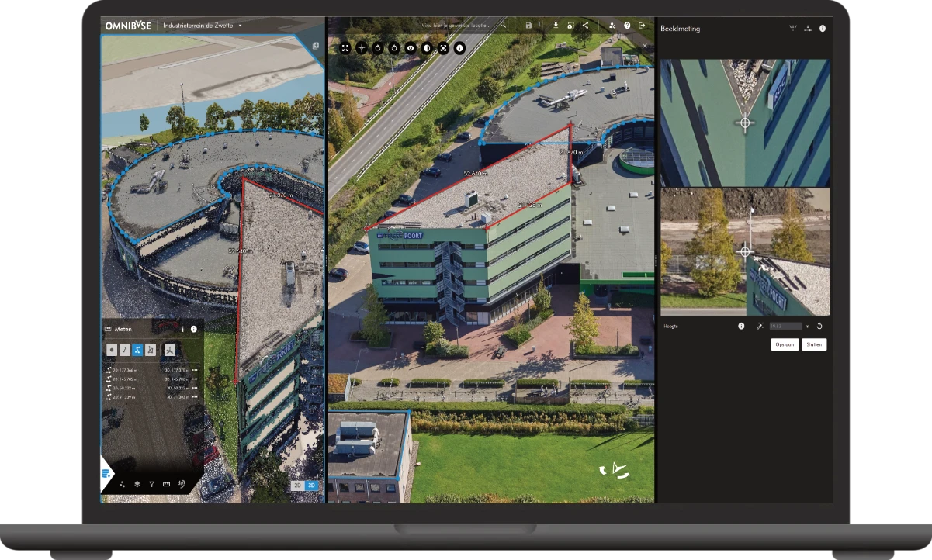
Task: Open options for the first measurement row
Action: 196,371
